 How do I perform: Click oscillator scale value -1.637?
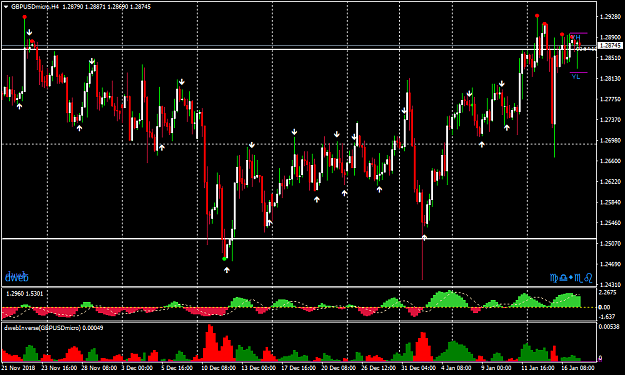point(607,317)
